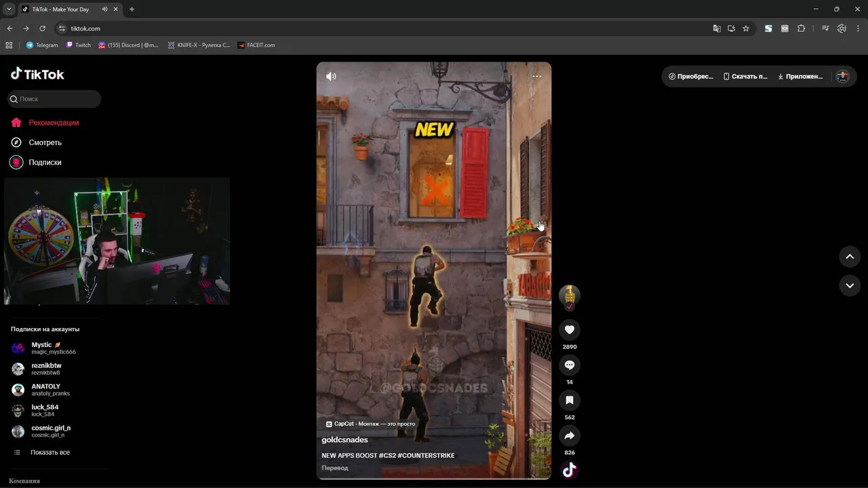
Task: Open the blue S extension icon
Action: [x=768, y=28]
